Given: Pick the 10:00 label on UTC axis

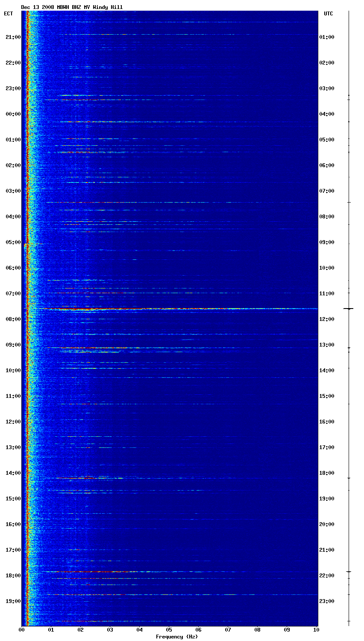Looking at the screenshot, I should point(327,268).
